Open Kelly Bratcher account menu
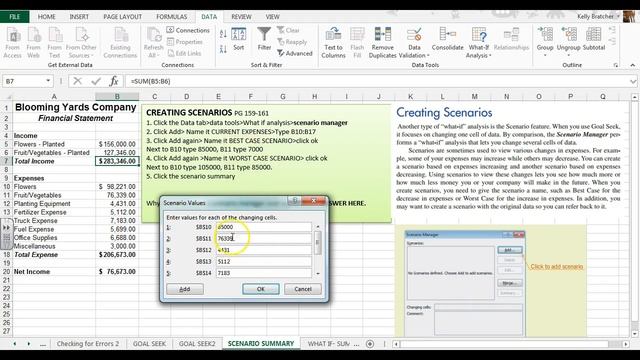Screen dimensions: 640x360 pos(598,16)
